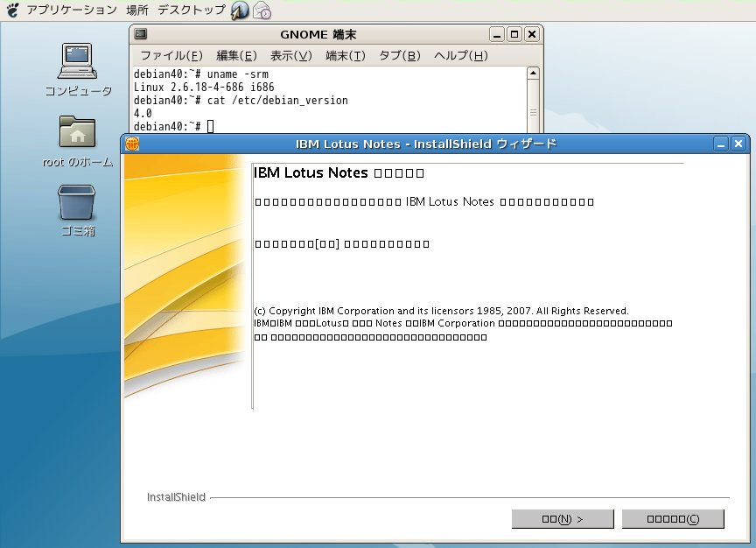Open the ファイル(F) menu in the terminal

point(171,56)
